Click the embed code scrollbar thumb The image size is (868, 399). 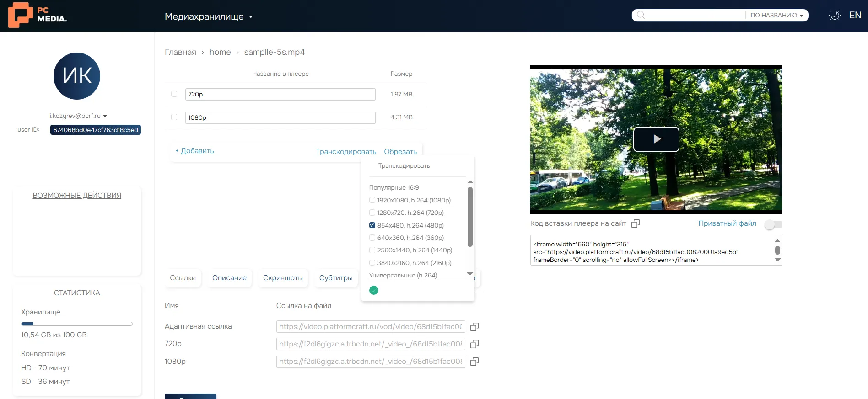click(777, 250)
